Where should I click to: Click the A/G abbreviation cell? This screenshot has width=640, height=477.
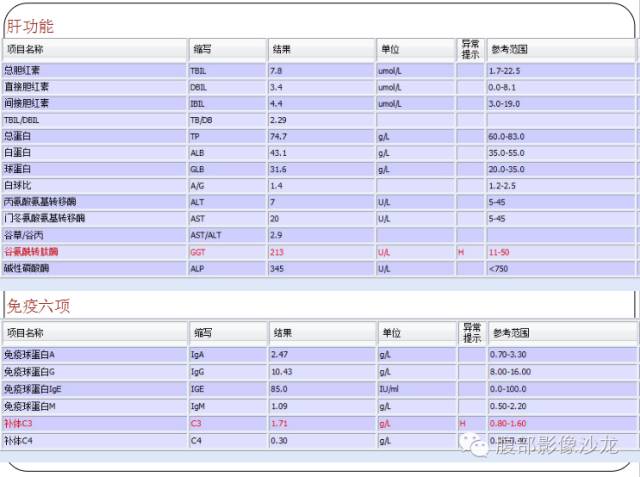(227, 186)
